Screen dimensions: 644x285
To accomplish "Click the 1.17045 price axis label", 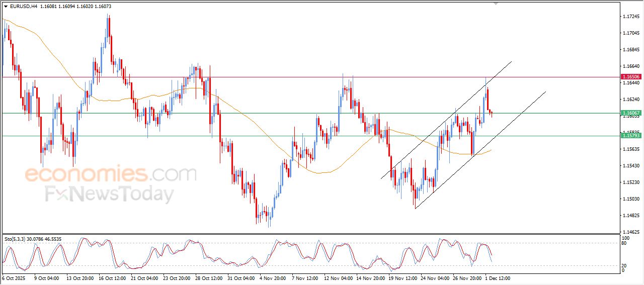I will point(631,33).
